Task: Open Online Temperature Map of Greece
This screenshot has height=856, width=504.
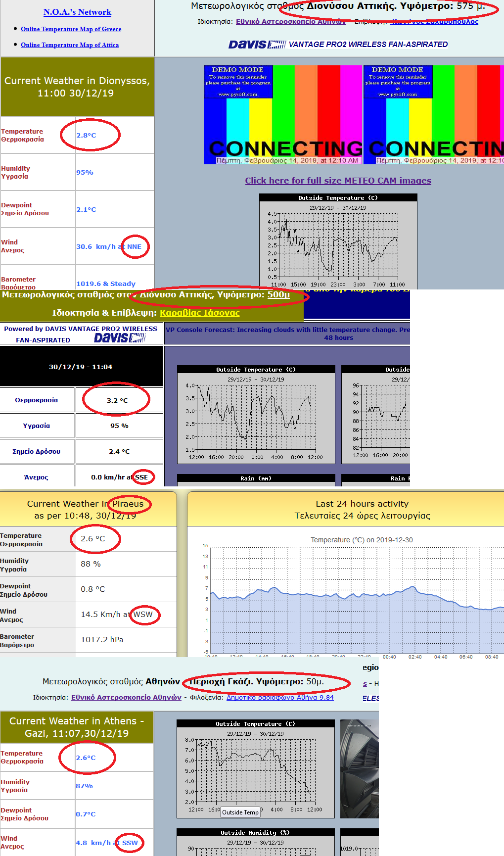Action: [x=71, y=29]
